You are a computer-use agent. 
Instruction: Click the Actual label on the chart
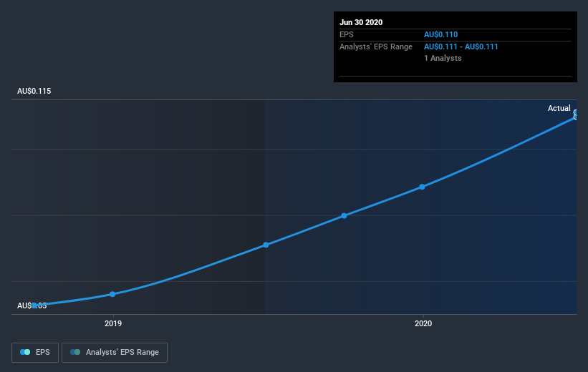click(x=559, y=108)
